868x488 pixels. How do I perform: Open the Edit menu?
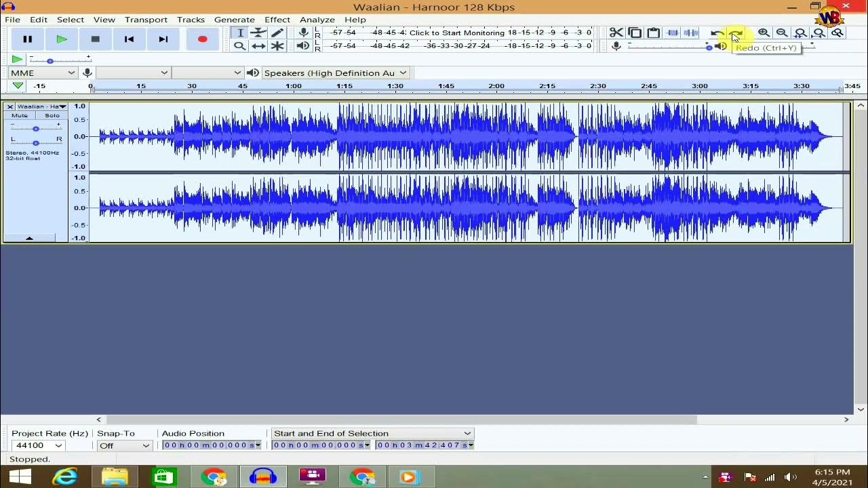[x=39, y=20]
